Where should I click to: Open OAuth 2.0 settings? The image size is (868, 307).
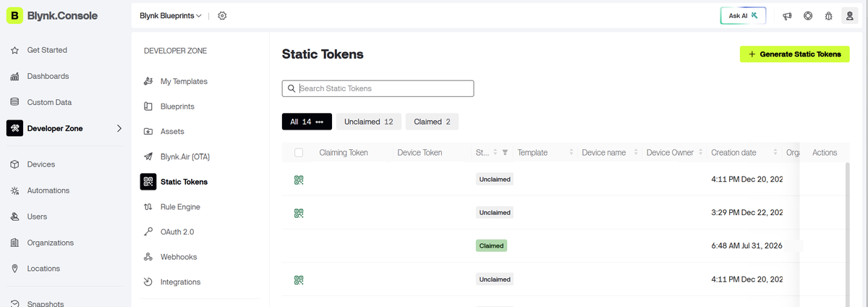(x=177, y=232)
